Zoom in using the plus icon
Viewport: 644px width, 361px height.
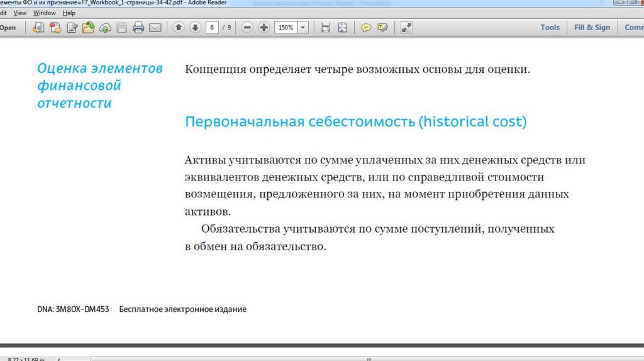coord(264,28)
